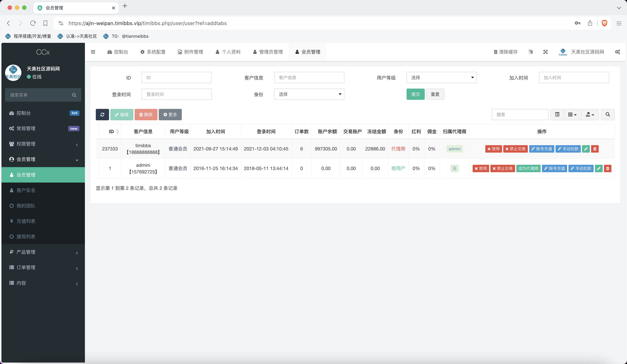Click the sidebar hamburger toggle icon

coord(93,52)
